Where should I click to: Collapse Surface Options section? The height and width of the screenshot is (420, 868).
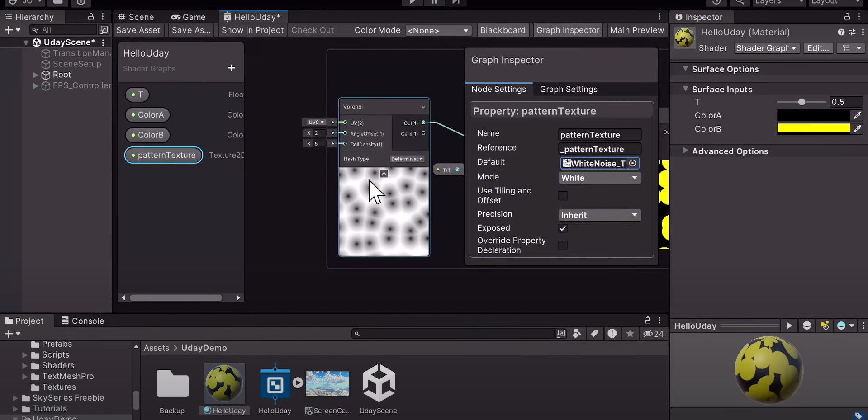(686, 69)
